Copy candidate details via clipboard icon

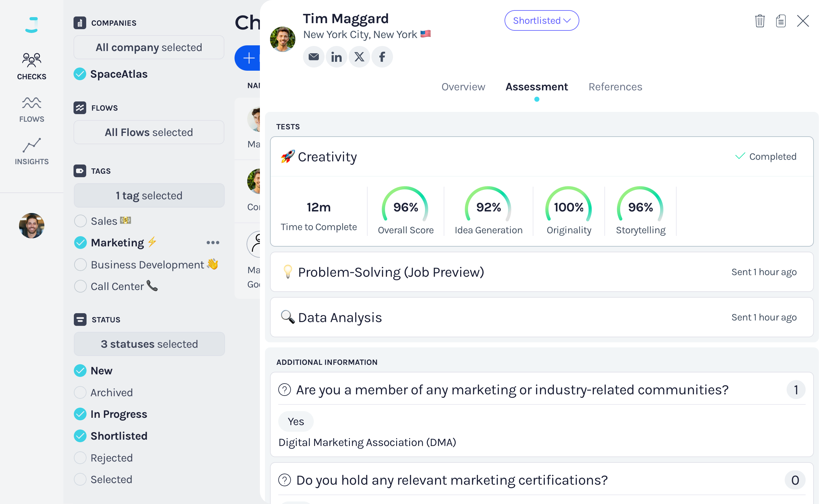[x=781, y=21]
